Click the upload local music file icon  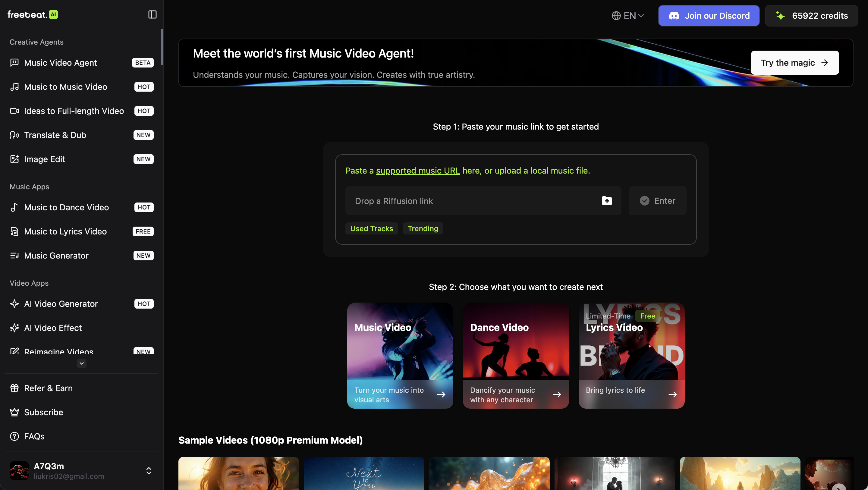tap(606, 201)
